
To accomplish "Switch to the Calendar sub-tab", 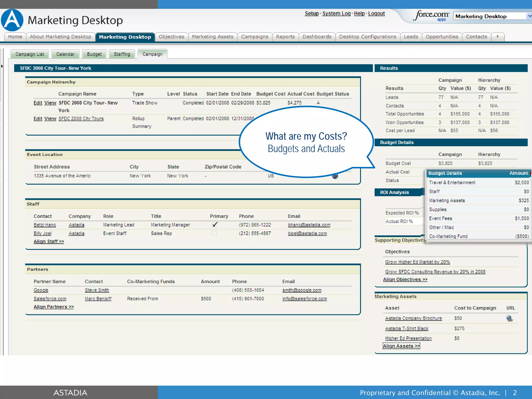I will point(65,54).
